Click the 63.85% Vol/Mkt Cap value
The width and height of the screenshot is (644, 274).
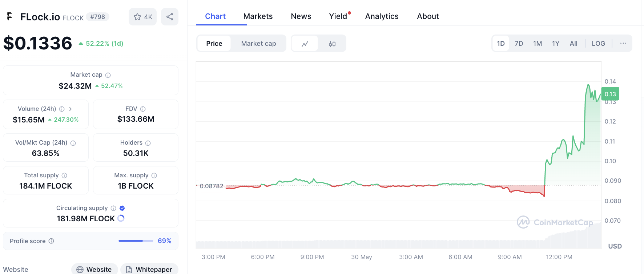tap(45, 153)
